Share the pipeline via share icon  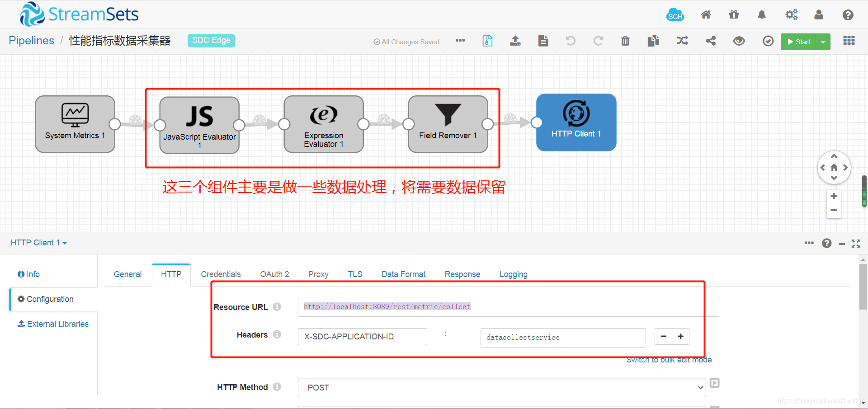[710, 41]
